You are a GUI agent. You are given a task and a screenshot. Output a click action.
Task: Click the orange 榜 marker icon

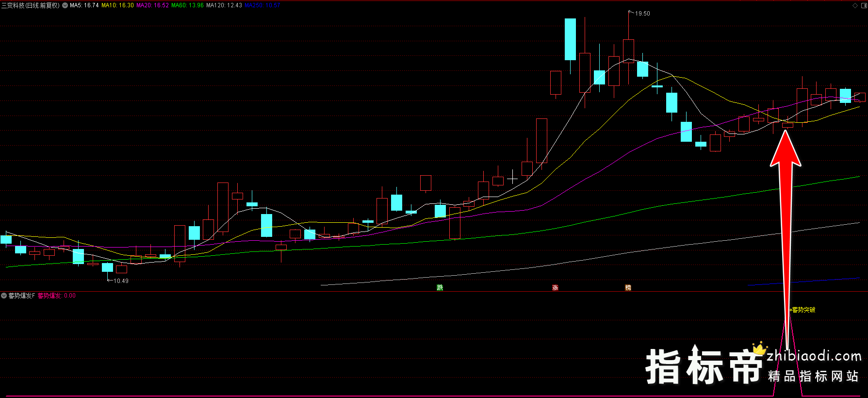(628, 288)
